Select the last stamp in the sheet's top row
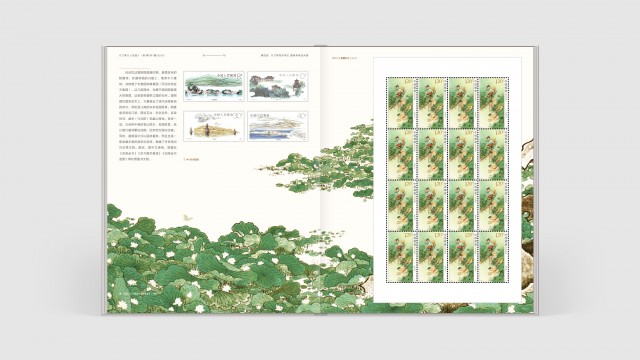This screenshot has height=360, width=640. (493, 103)
